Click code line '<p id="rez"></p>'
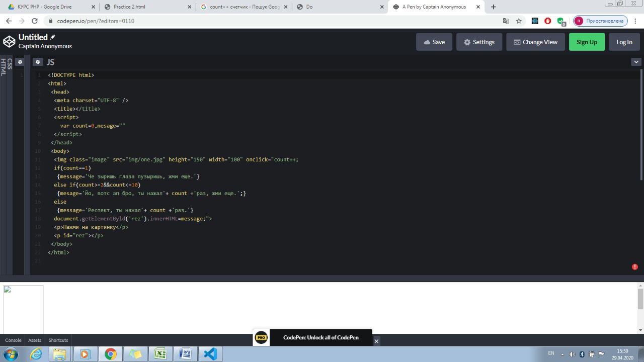Viewport: 644px width, 362px height. (78, 235)
